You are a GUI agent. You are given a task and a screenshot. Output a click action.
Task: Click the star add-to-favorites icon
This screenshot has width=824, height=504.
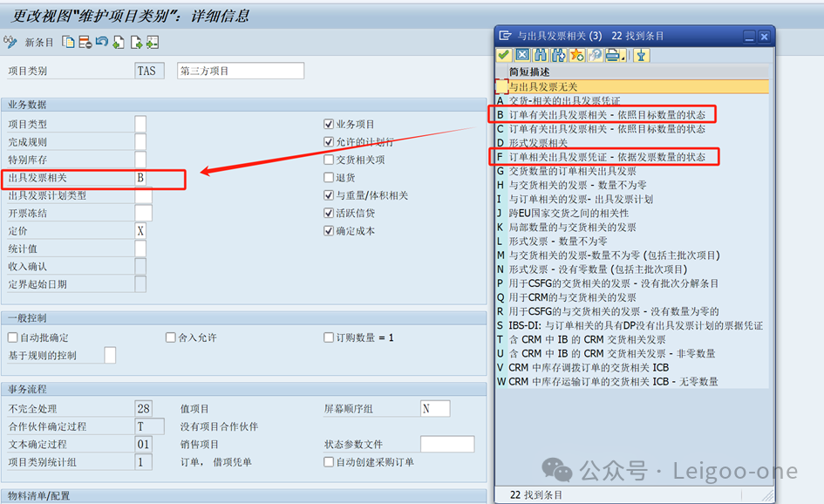click(576, 56)
